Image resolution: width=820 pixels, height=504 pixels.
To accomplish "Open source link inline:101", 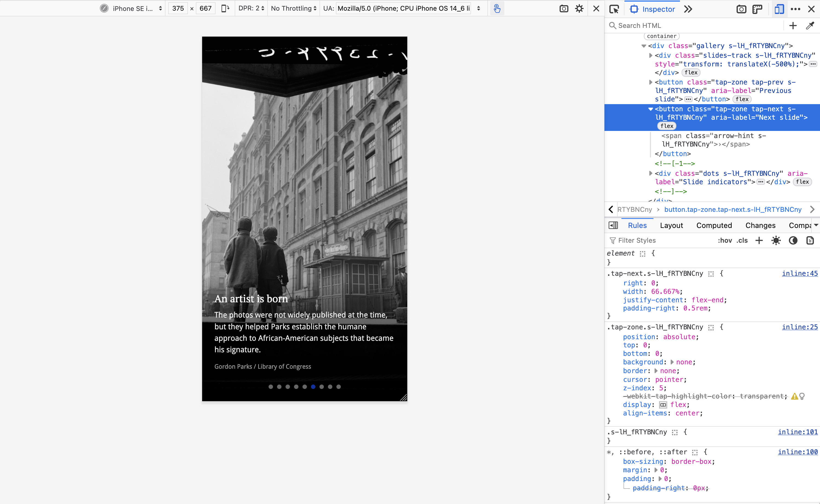I will coord(798,432).
